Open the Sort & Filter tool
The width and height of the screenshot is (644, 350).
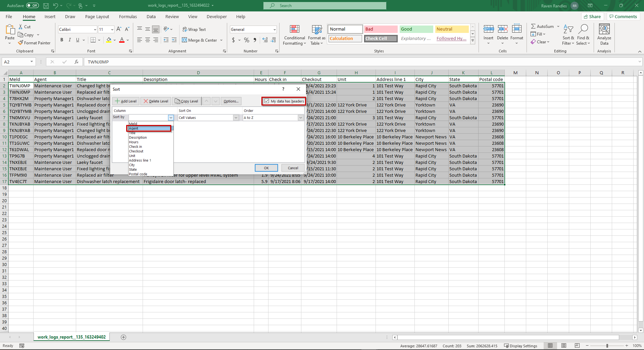pos(568,35)
